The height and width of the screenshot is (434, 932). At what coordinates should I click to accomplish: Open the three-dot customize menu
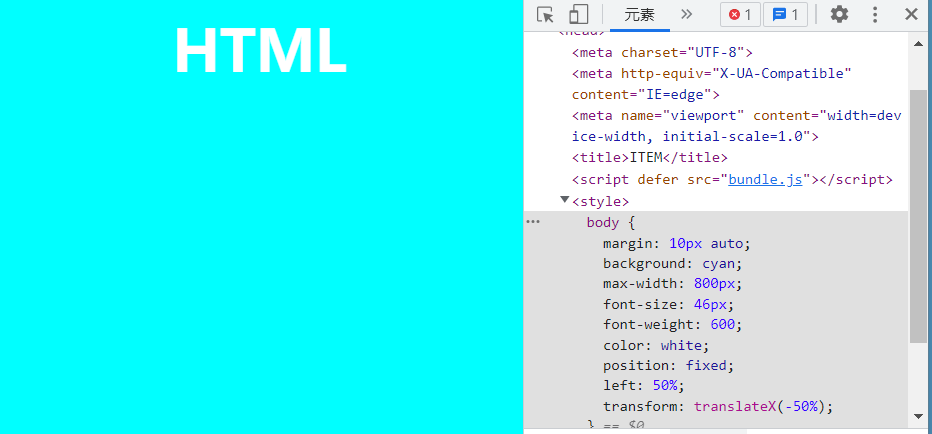(x=875, y=14)
